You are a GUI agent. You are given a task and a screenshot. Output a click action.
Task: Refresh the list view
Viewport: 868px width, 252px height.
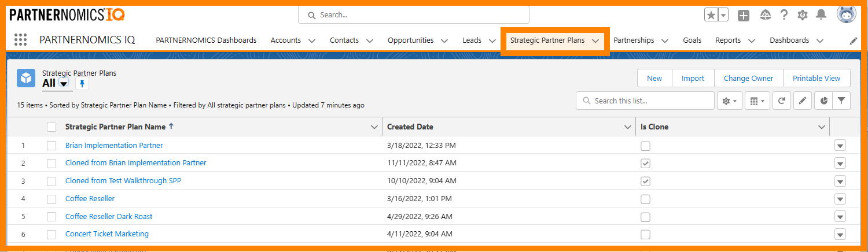[x=781, y=101]
